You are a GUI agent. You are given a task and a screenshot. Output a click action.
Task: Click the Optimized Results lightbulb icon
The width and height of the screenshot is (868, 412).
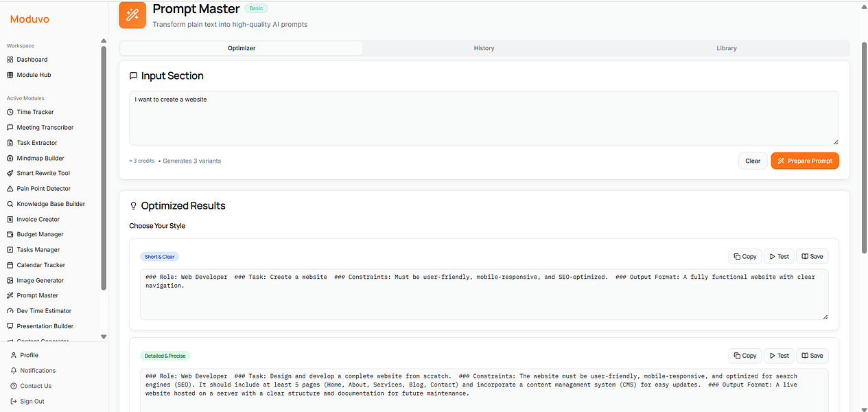pyautogui.click(x=133, y=206)
